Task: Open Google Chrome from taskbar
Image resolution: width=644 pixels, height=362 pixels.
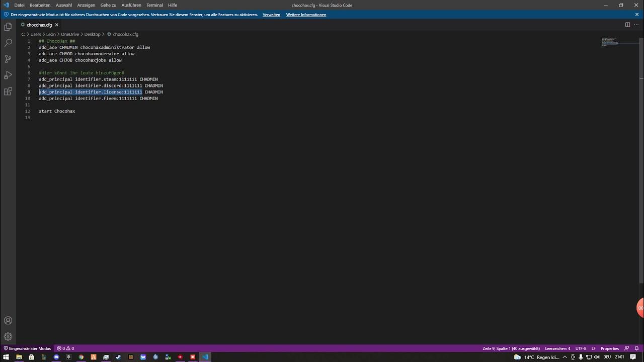Action: click(x=81, y=357)
